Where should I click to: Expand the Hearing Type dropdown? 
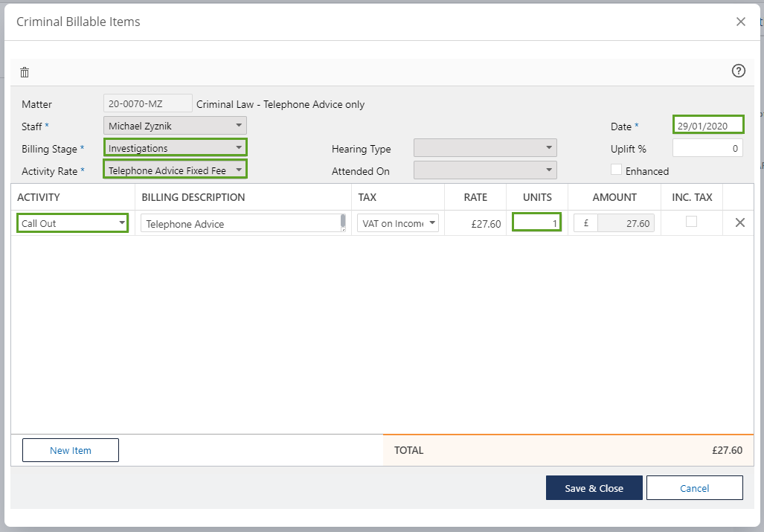click(x=484, y=148)
